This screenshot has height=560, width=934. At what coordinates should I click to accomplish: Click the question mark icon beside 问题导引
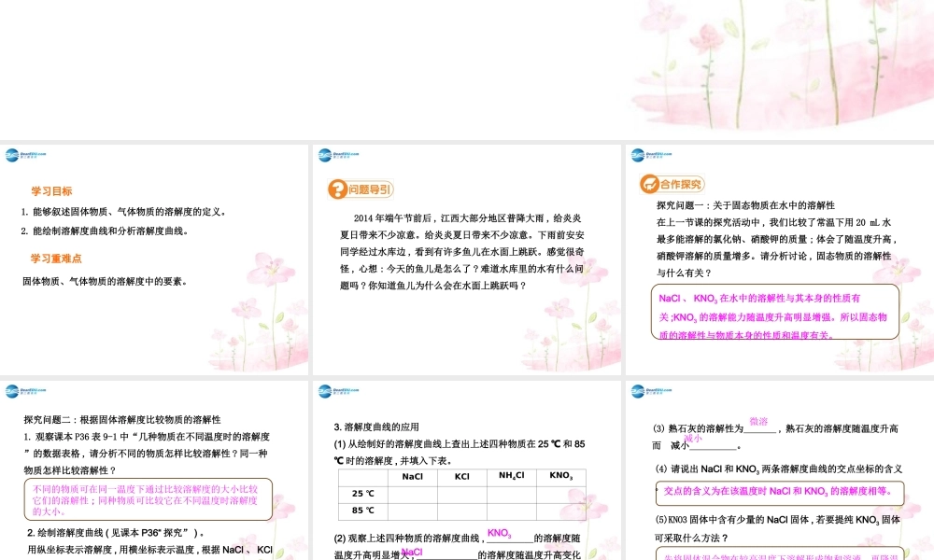[335, 188]
